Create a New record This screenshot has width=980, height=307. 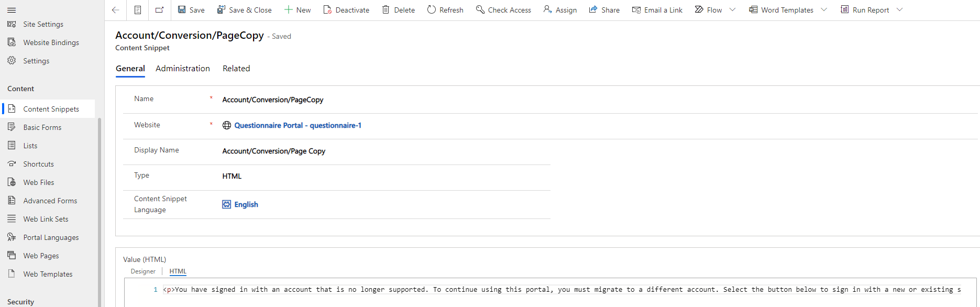point(298,10)
